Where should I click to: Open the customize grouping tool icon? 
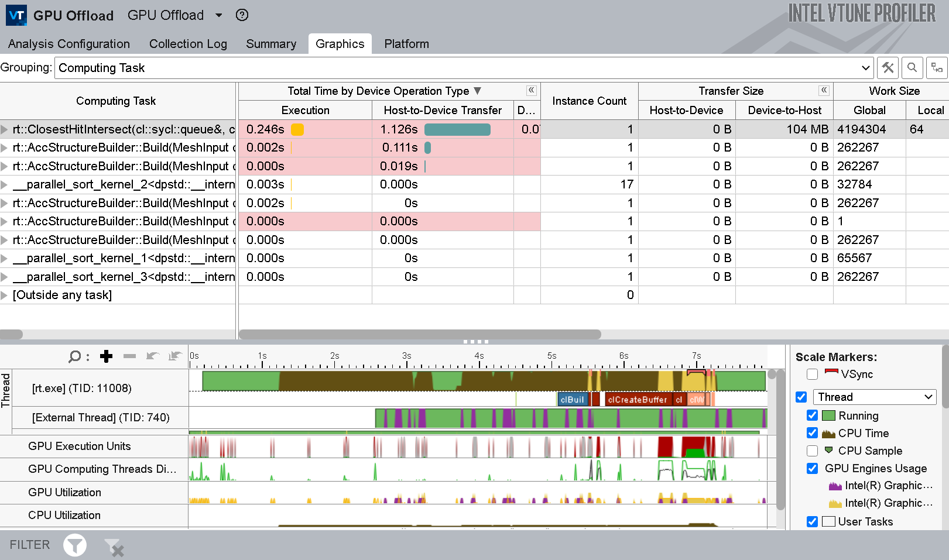click(x=888, y=68)
